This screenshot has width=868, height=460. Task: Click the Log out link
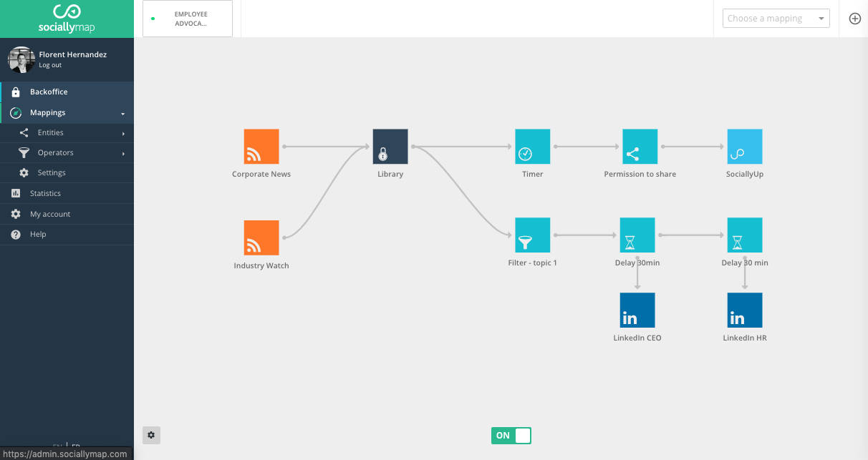(50, 65)
